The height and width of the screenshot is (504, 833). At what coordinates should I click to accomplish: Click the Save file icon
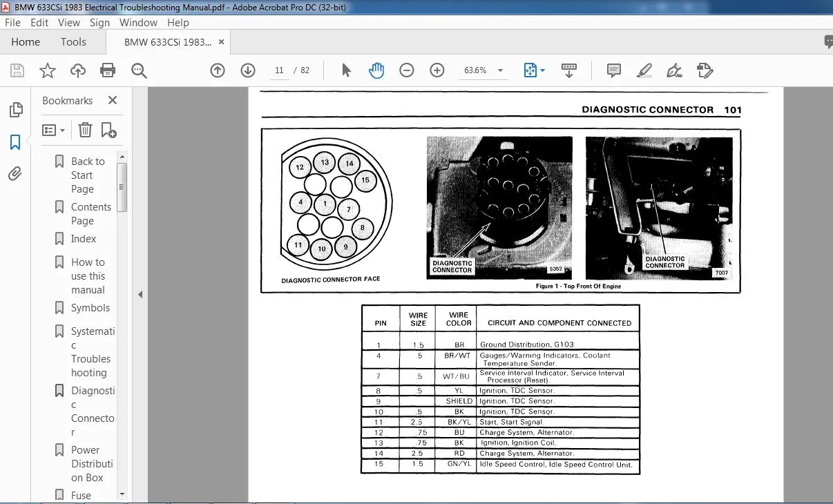17,70
